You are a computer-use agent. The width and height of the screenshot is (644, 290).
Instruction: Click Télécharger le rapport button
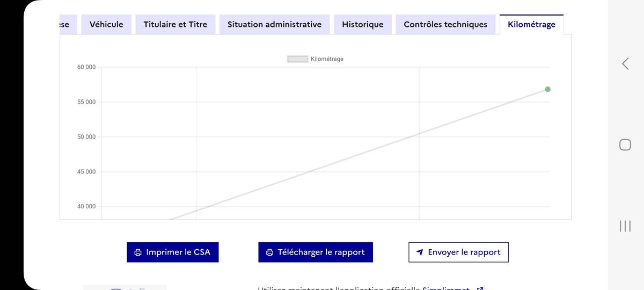click(316, 252)
